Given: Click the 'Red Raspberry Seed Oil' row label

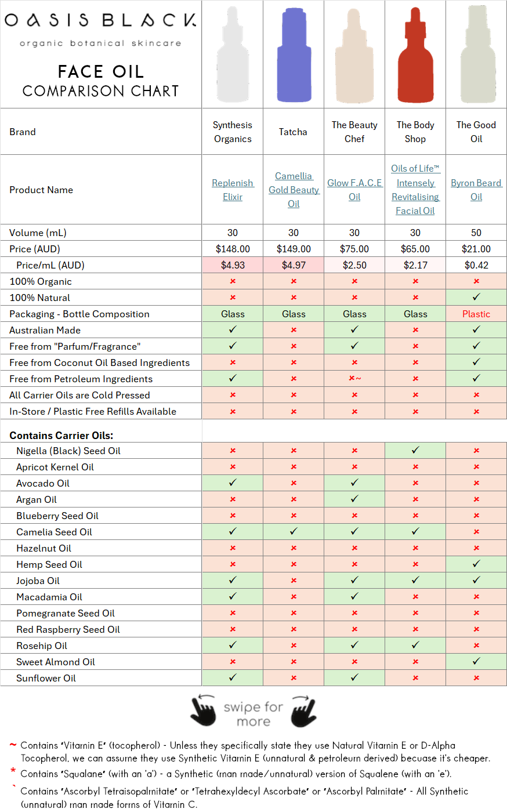Looking at the screenshot, I should click(x=68, y=629).
